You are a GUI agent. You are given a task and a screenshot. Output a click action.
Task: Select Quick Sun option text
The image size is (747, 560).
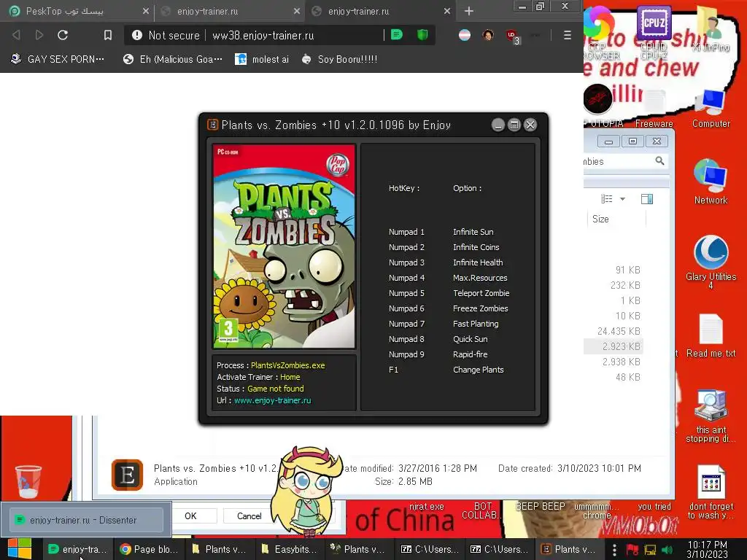(471, 339)
